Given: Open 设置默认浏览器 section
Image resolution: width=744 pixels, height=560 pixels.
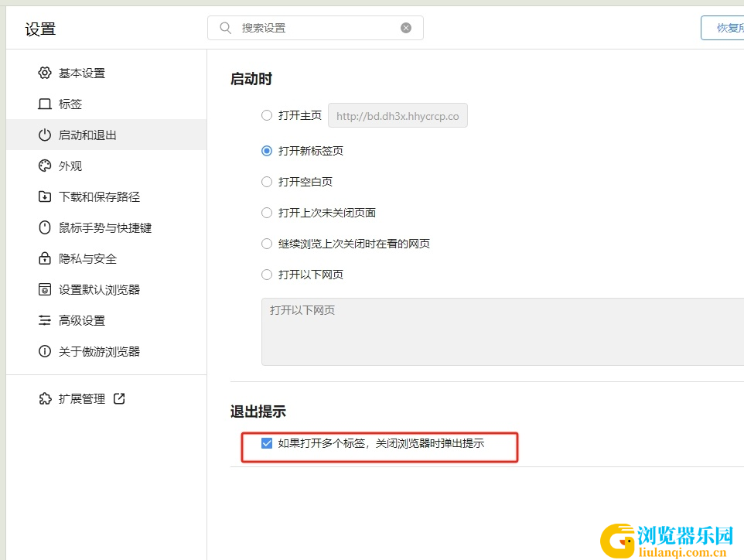Looking at the screenshot, I should coord(106,289).
